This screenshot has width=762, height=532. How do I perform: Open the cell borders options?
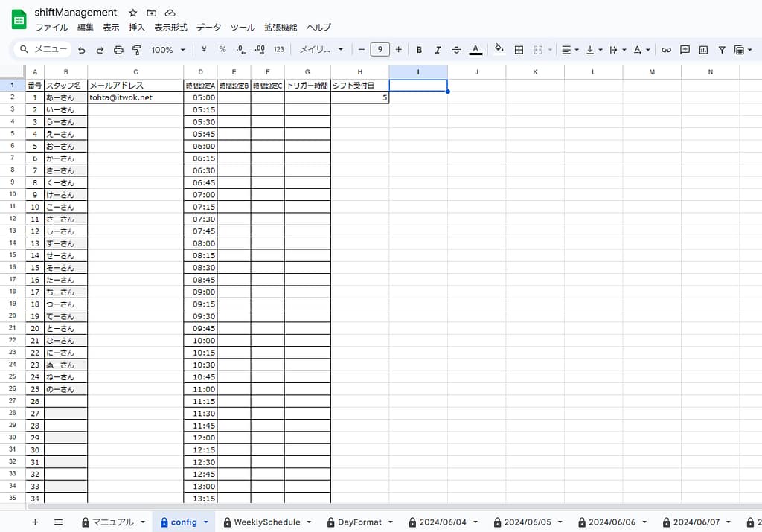coord(519,50)
